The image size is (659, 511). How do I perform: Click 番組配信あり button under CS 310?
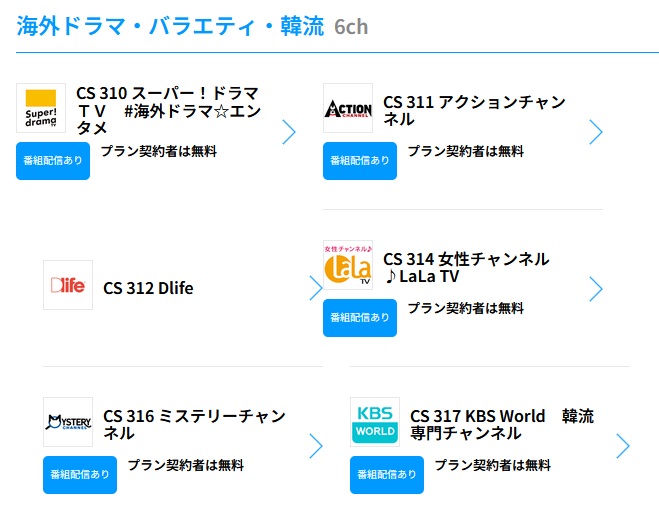coord(53,161)
